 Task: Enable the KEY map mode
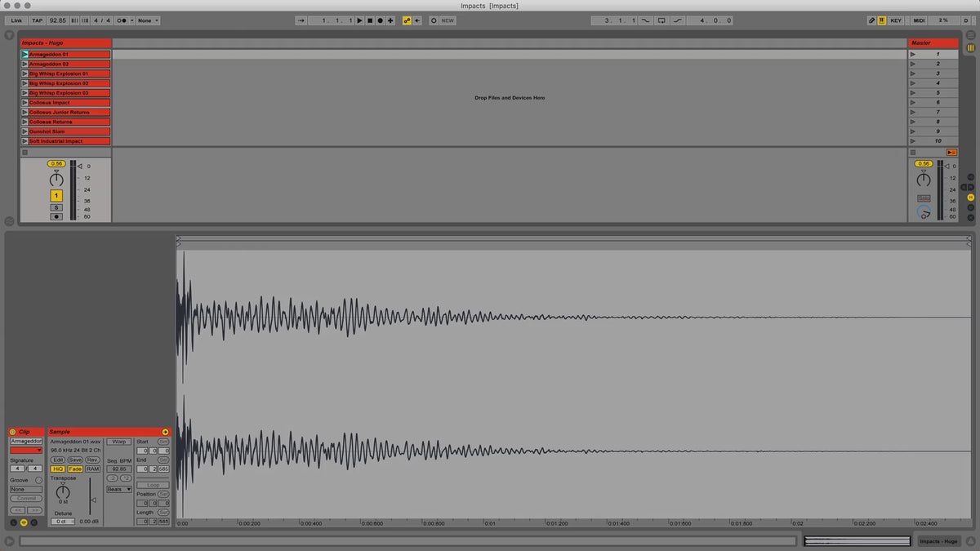[896, 20]
